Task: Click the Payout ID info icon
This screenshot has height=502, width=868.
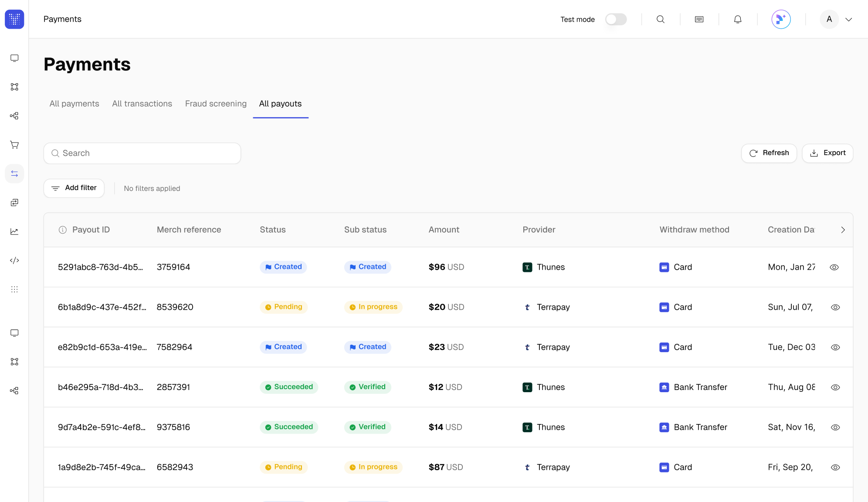Action: click(63, 230)
